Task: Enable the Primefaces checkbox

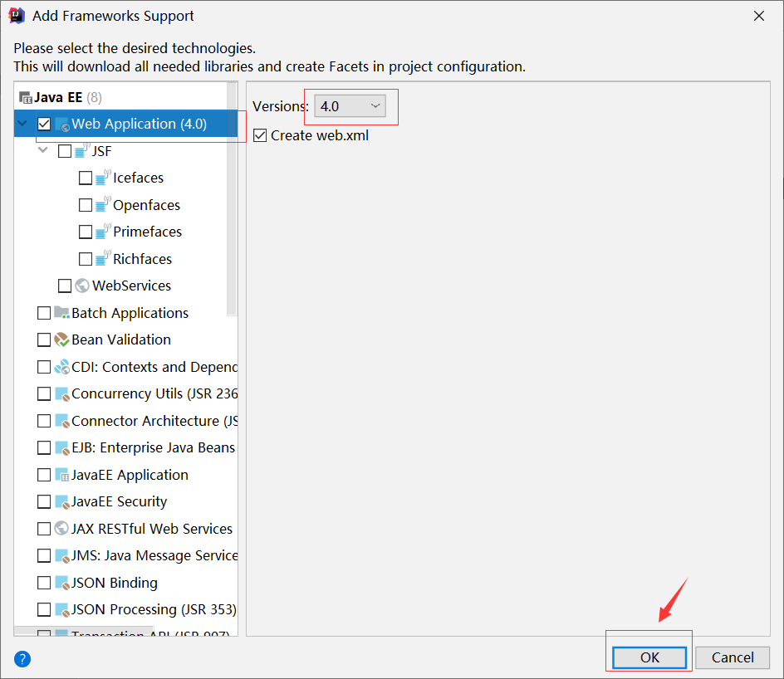Action: click(86, 232)
